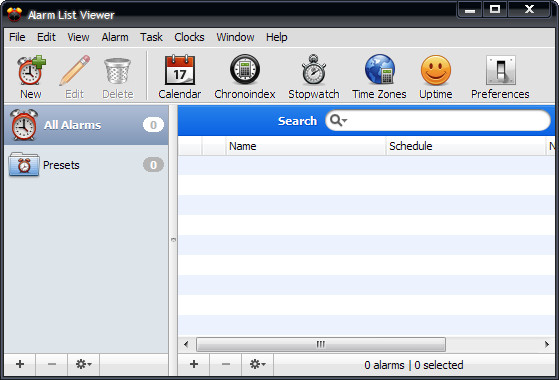559x380 pixels.
Task: Click the All Alarms count badge
Action: 153,125
